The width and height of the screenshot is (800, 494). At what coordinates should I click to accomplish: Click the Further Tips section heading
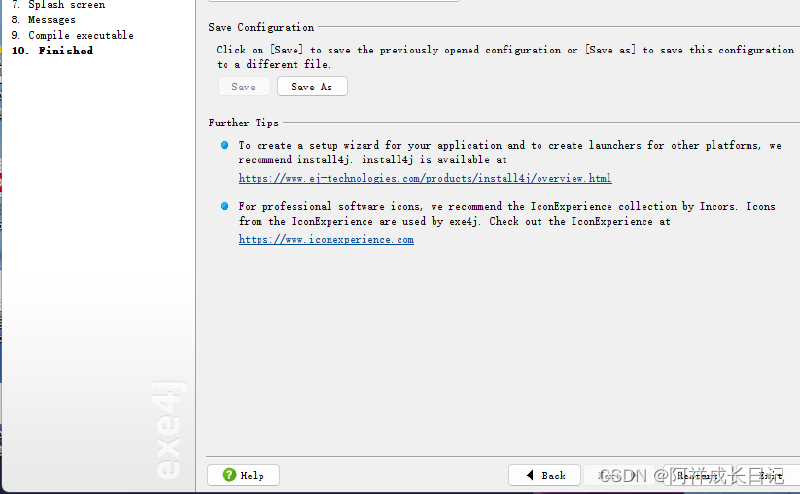[x=243, y=122]
